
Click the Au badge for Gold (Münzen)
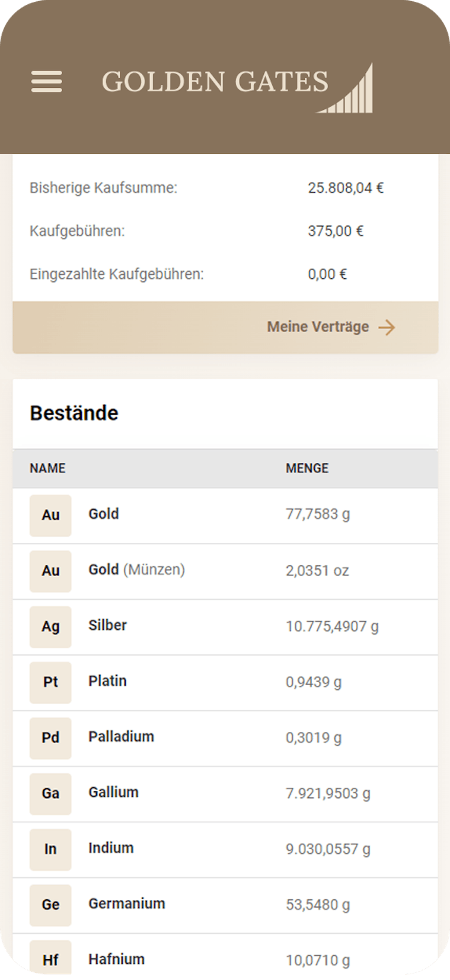click(x=50, y=571)
